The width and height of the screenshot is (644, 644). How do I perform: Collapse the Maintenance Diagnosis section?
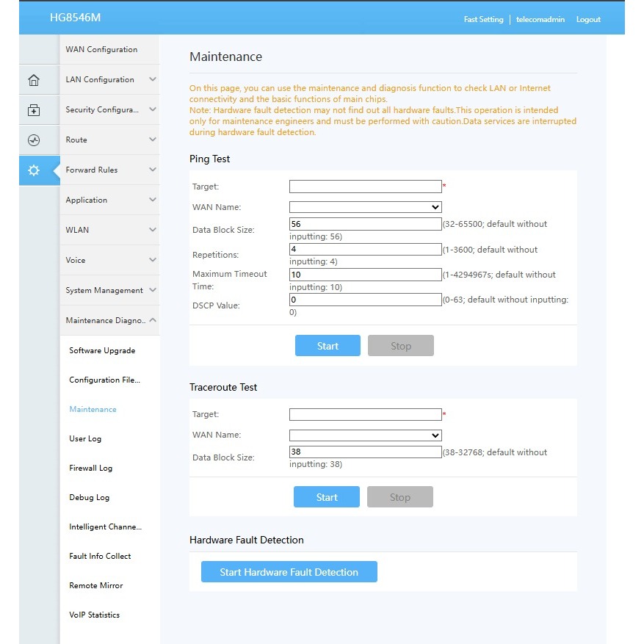click(152, 320)
